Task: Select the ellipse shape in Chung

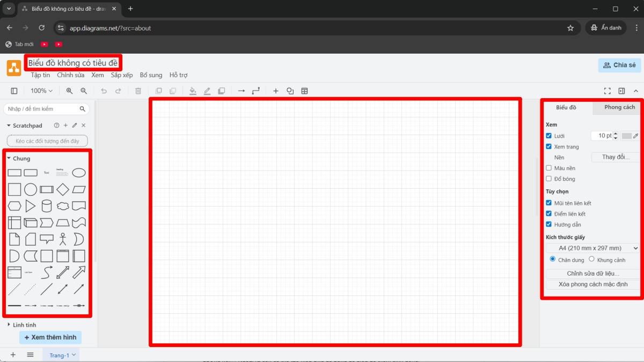Action: pos(79,173)
